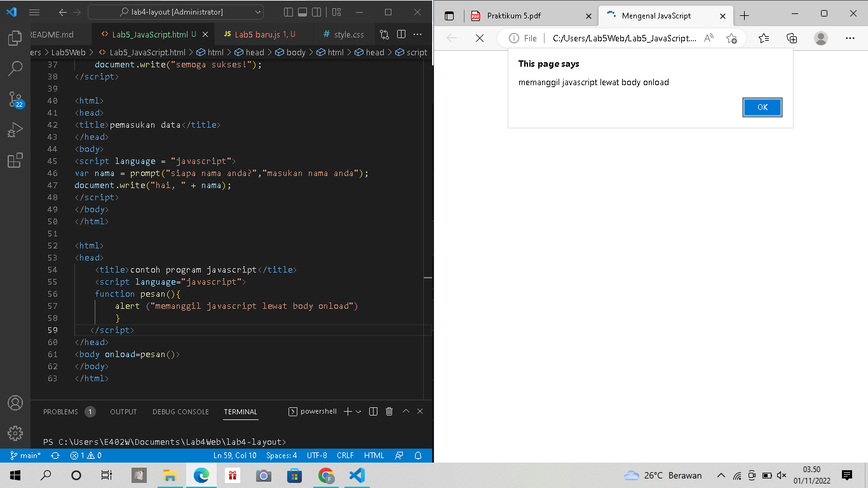Switch to the Praktikum 5.pdf browser tab

tap(515, 15)
